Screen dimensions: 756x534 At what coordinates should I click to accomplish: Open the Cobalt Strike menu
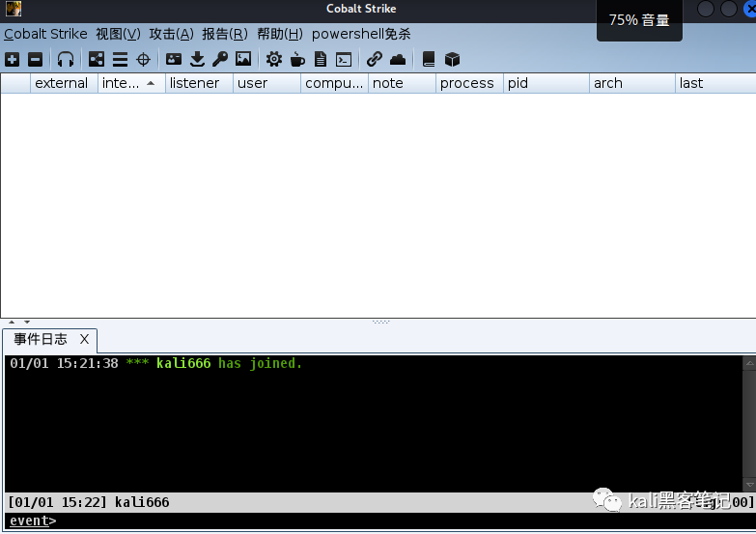click(x=45, y=34)
